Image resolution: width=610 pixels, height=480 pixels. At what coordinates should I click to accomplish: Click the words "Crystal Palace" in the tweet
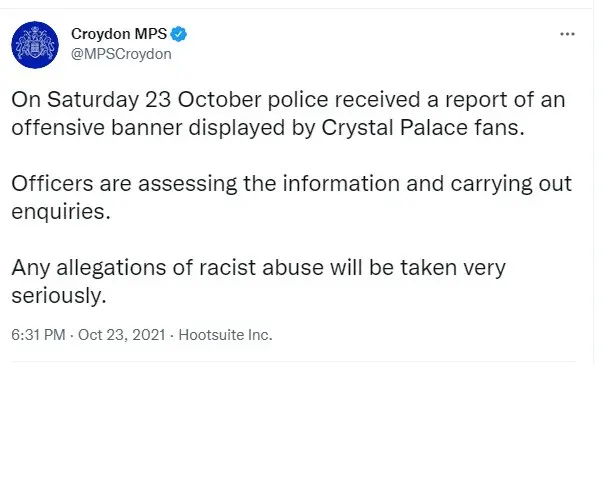tap(394, 128)
